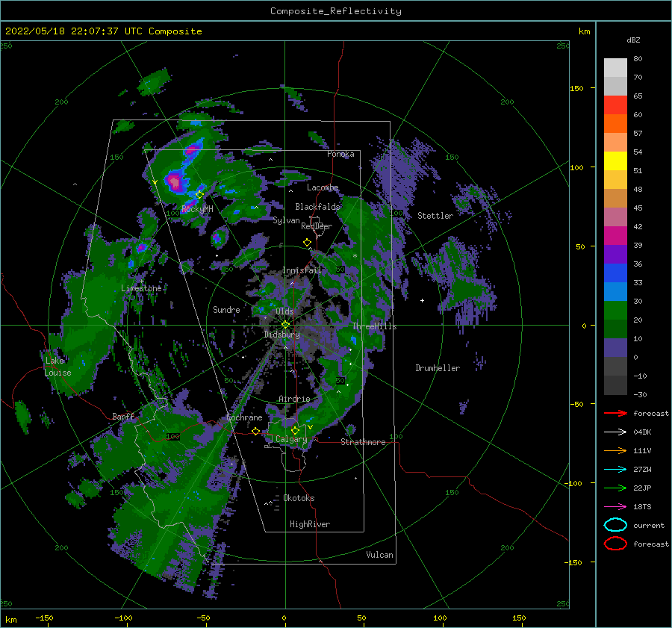The height and width of the screenshot is (628, 672).
Task: Click the cyan current ellipse icon
Action: [x=615, y=525]
